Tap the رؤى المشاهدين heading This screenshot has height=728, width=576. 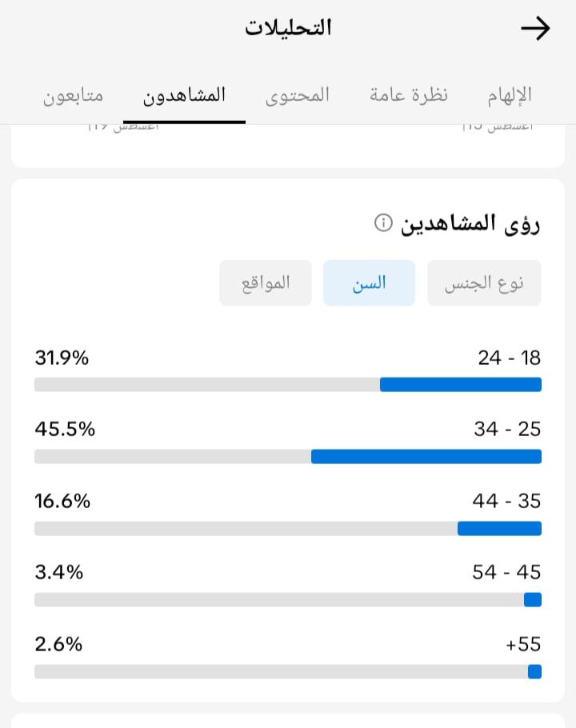point(470,224)
